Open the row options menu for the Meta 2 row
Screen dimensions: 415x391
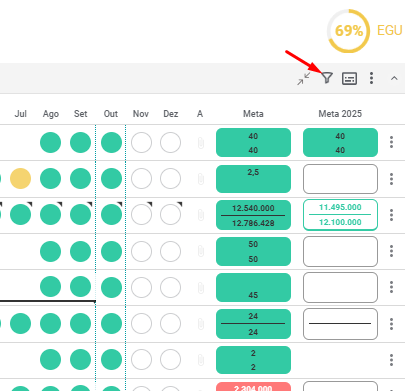coord(391,360)
